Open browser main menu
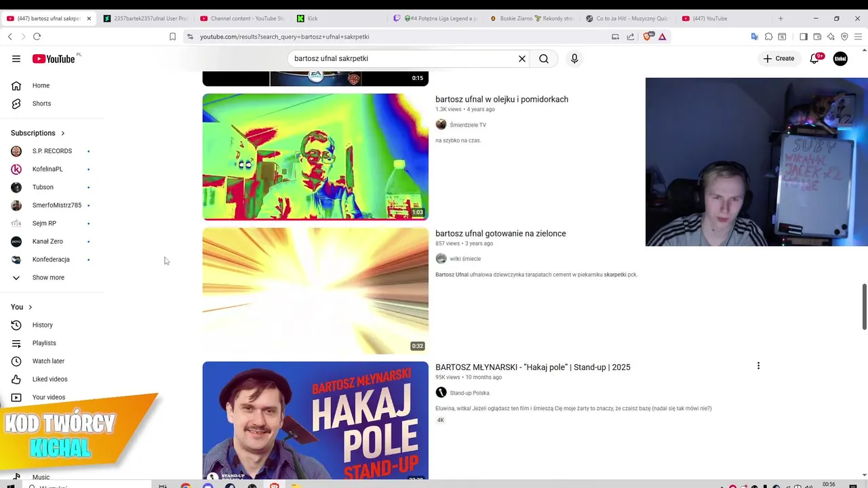 tap(858, 37)
